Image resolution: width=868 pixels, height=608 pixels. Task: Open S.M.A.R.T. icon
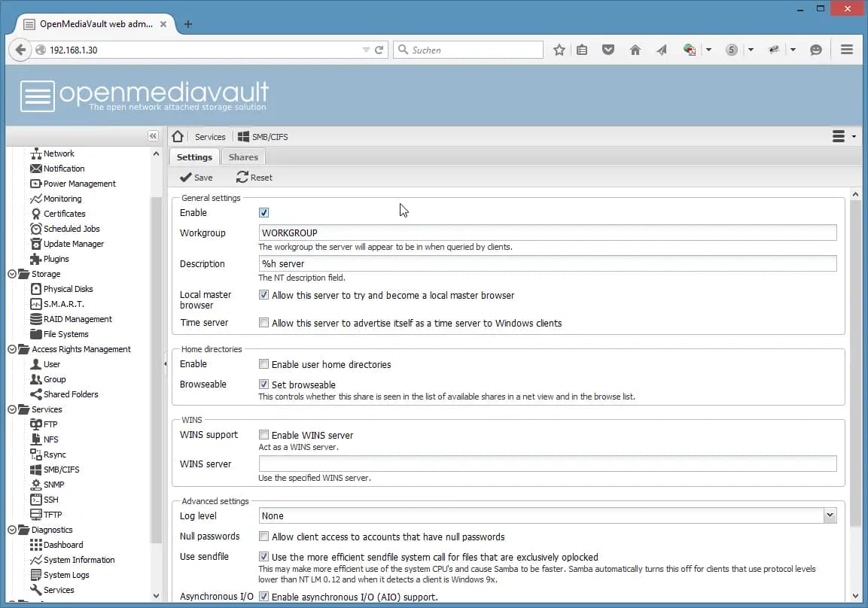coord(36,304)
